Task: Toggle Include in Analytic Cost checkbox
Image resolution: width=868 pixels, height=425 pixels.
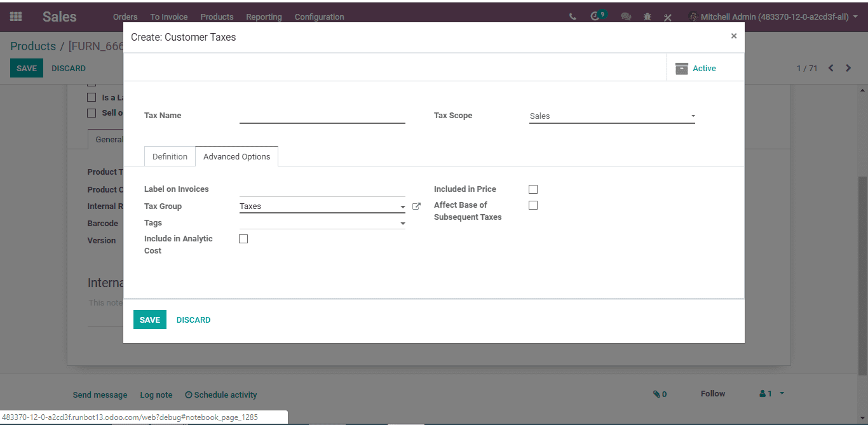Action: pos(243,239)
